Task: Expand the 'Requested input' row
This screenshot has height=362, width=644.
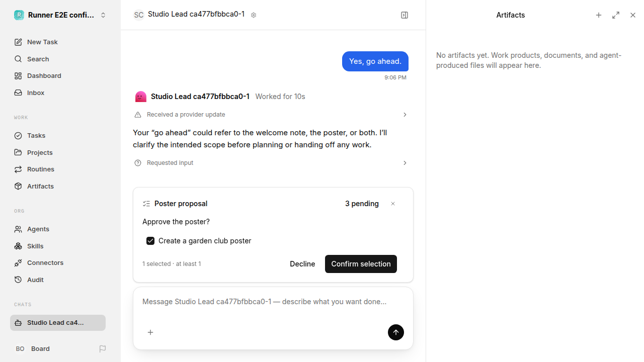Action: tap(271, 163)
